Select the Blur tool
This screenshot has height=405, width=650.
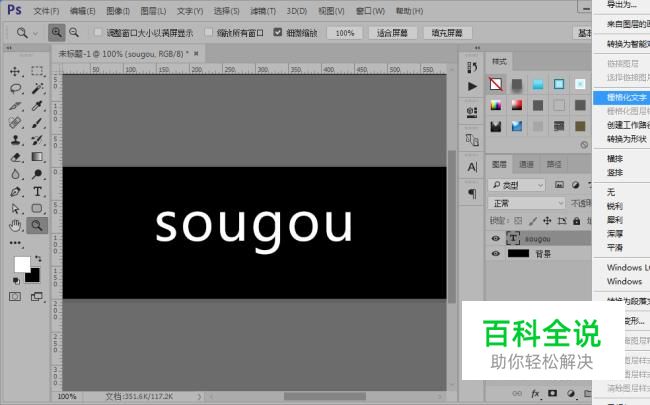point(15,174)
